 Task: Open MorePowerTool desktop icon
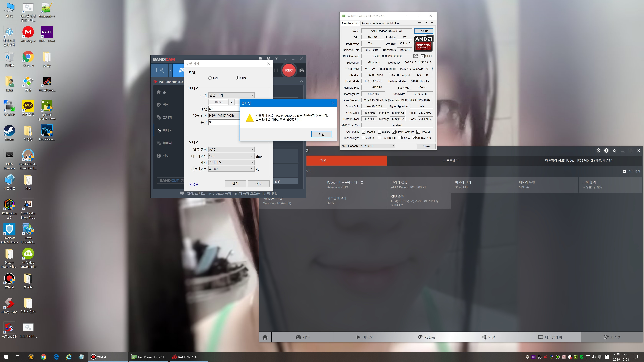47,84
